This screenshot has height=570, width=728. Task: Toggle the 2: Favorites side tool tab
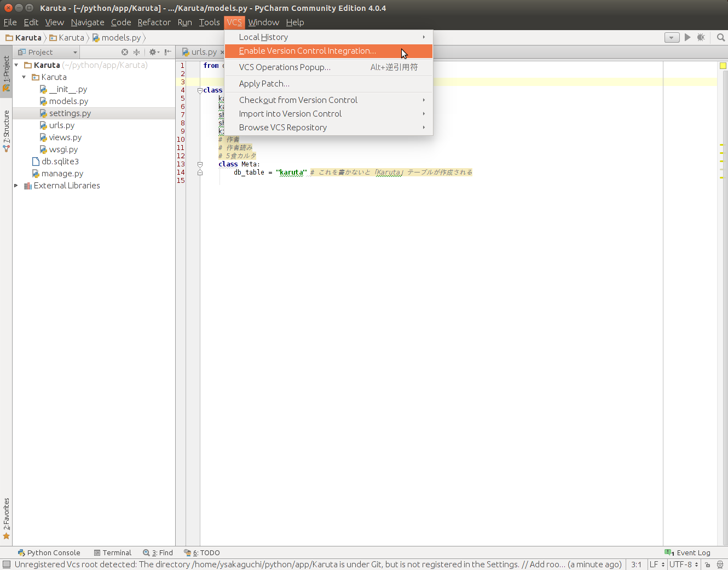tap(6, 519)
